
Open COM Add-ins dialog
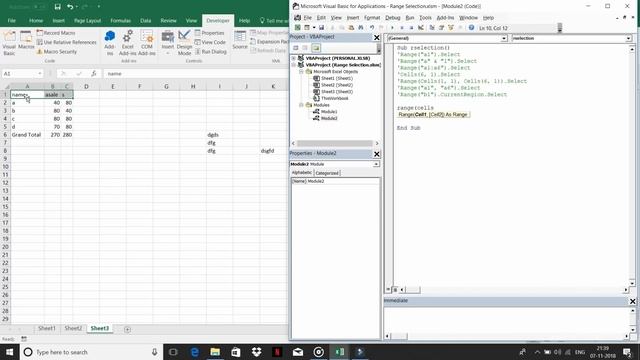click(147, 42)
